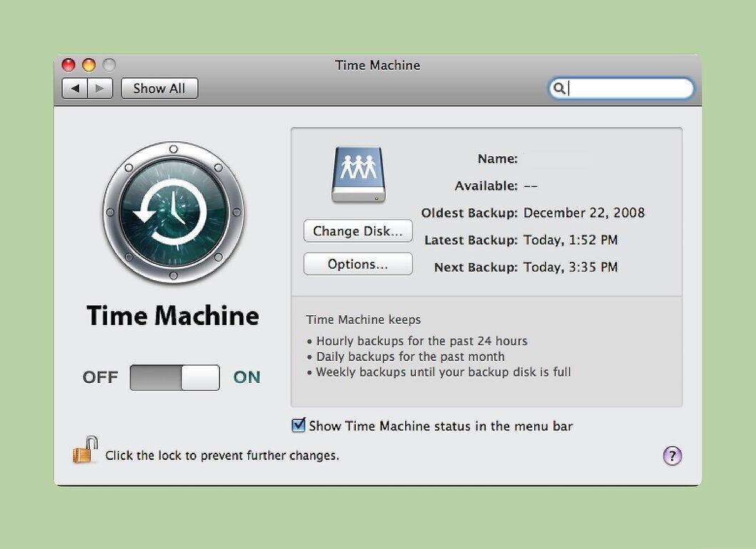Click the OFF label beside the switch

point(101,377)
